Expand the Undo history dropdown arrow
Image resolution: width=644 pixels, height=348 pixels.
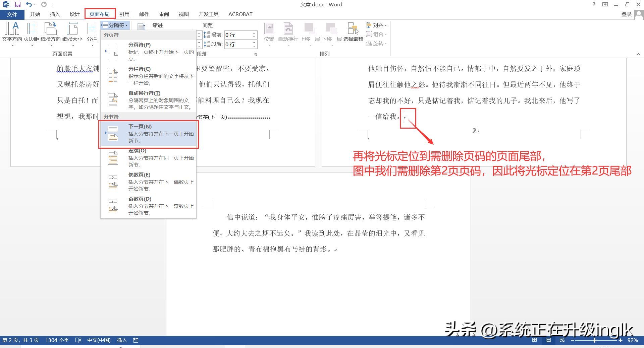[x=35, y=4]
